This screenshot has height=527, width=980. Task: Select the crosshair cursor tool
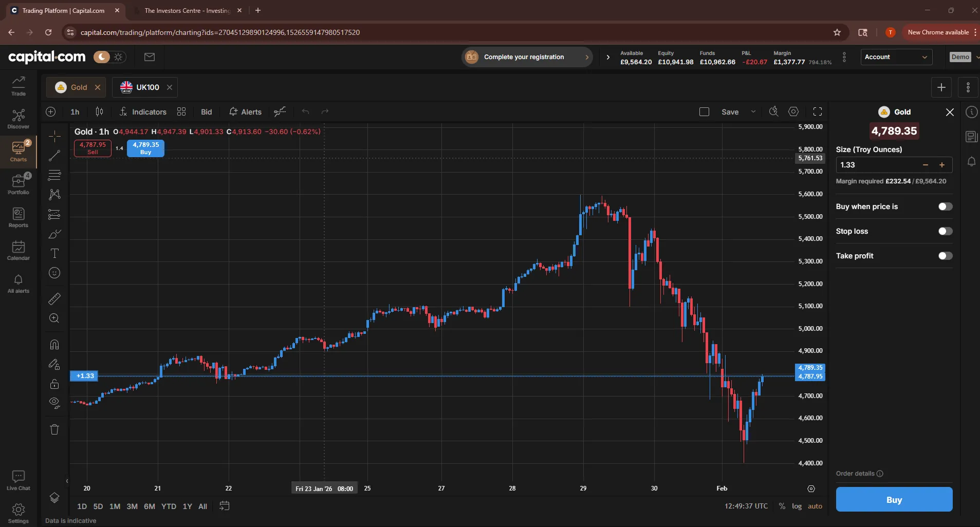click(54, 136)
